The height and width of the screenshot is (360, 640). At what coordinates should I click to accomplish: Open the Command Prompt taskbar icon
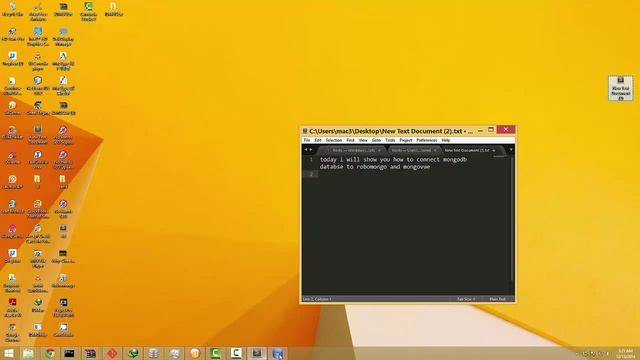click(x=69, y=353)
